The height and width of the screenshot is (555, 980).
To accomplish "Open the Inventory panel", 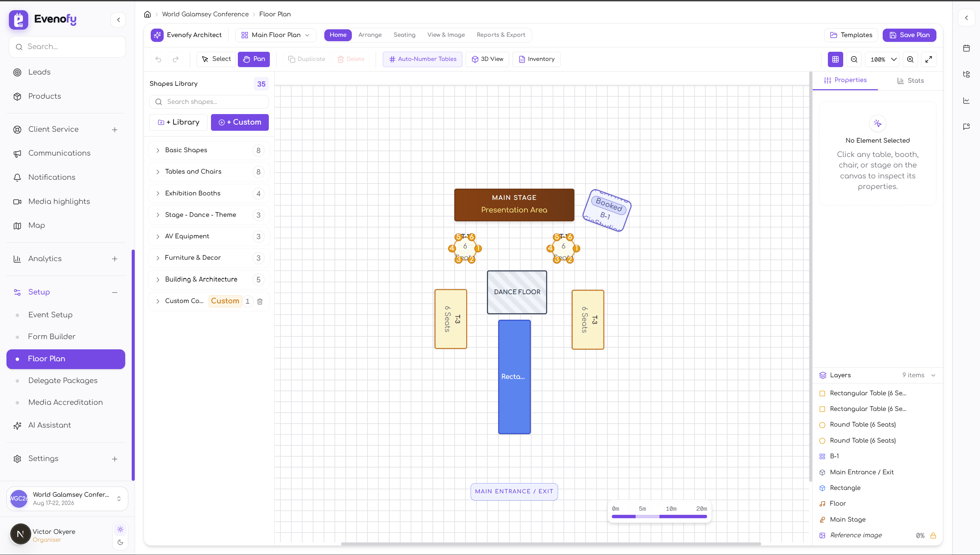I will [x=536, y=59].
